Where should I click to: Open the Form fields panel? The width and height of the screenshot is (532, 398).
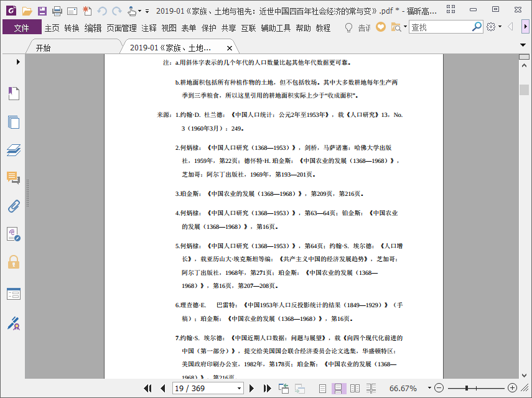tap(14, 294)
